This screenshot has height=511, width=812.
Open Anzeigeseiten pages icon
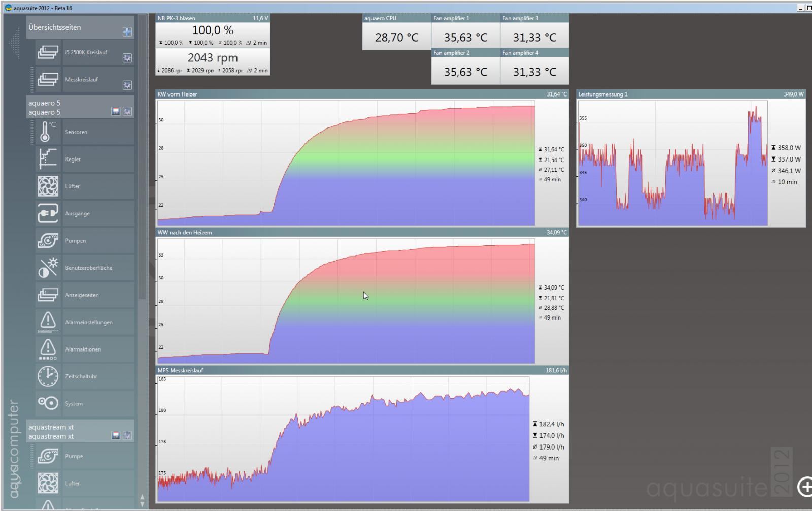point(48,295)
